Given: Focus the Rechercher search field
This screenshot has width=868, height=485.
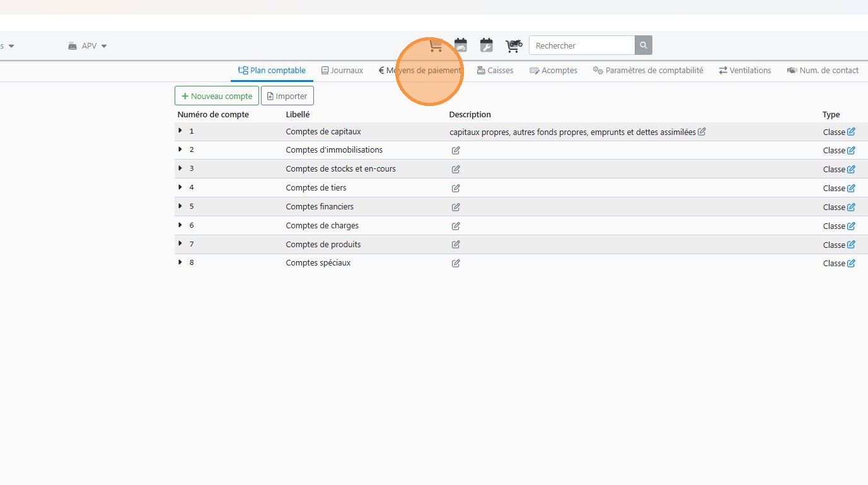Looking at the screenshot, I should coord(581,45).
